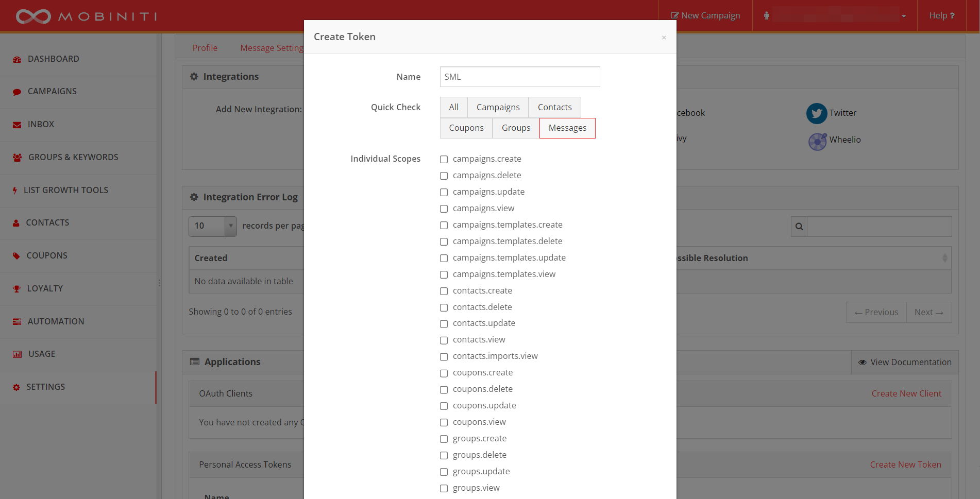980x499 pixels.
Task: Click the Twitter integration icon
Action: [x=817, y=113]
